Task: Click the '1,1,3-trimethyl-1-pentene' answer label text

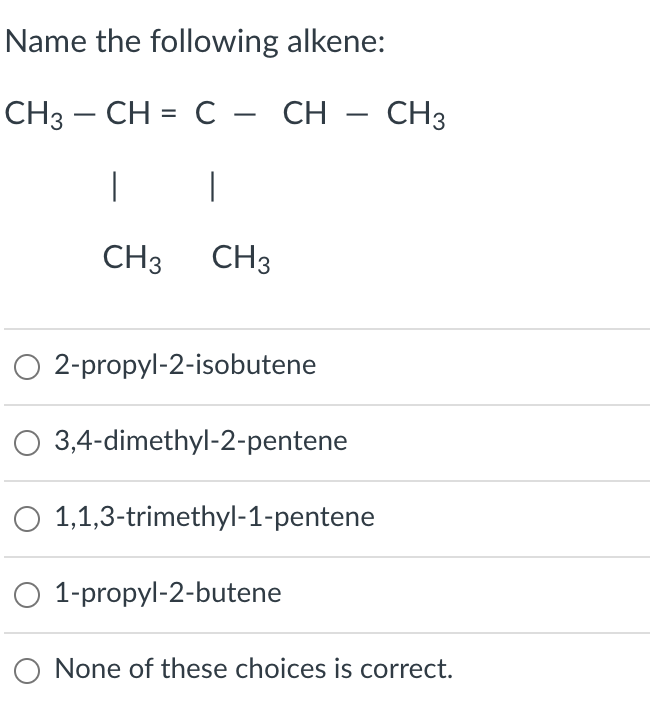Action: [214, 517]
